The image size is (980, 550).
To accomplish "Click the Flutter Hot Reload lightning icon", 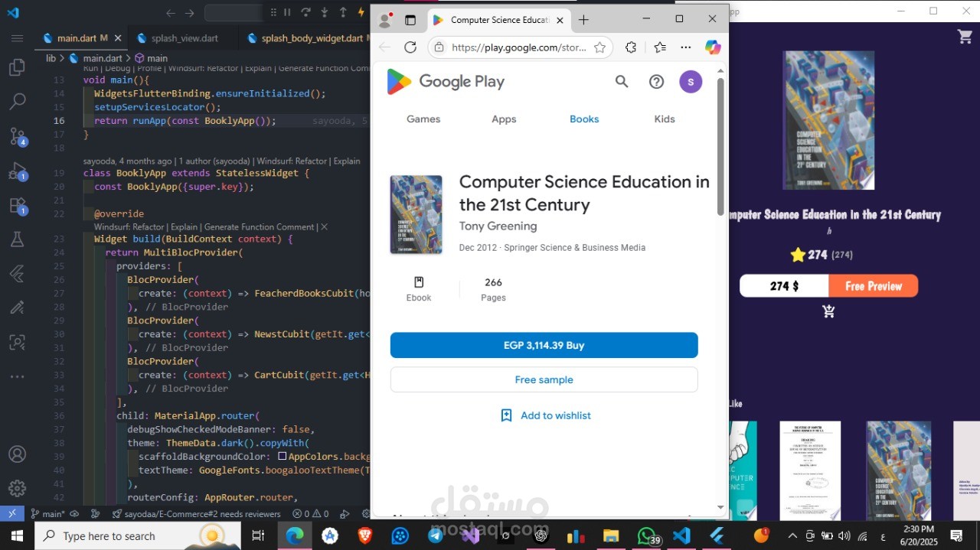I will 361,12.
